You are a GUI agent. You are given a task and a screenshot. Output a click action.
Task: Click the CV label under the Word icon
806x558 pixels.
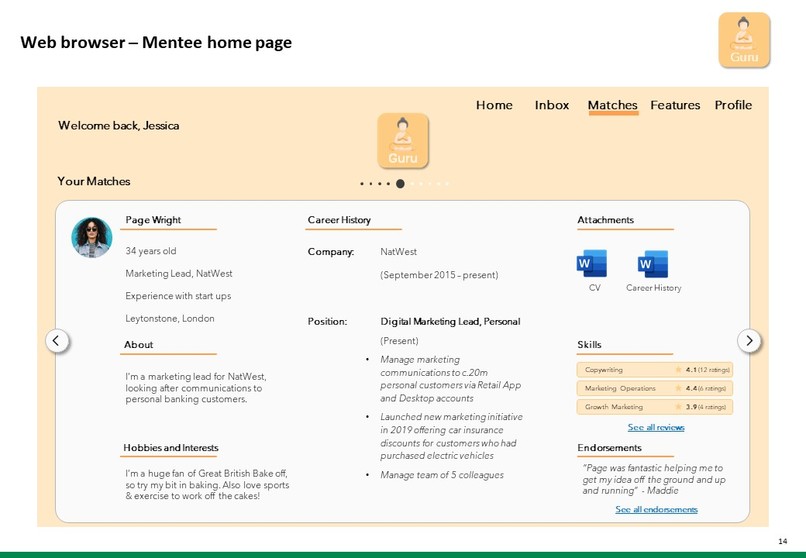point(594,288)
